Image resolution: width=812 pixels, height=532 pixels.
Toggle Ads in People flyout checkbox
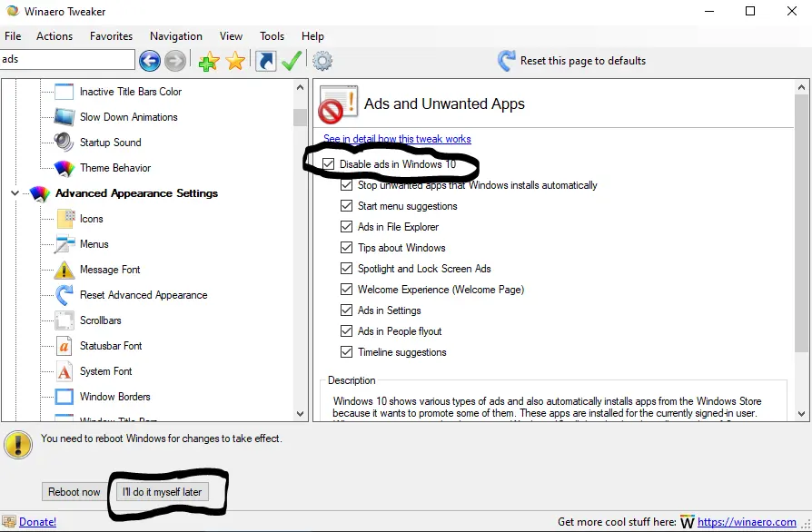(346, 331)
